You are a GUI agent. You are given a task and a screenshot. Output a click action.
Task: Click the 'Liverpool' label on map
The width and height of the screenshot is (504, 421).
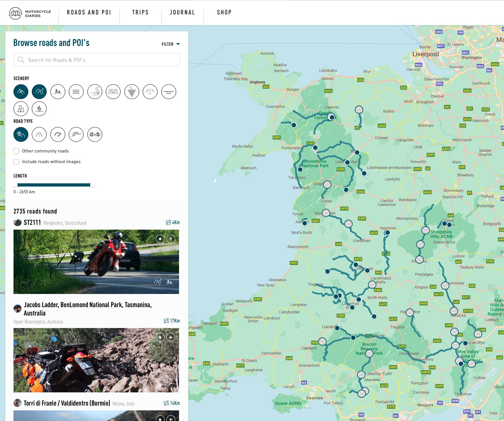point(426,54)
